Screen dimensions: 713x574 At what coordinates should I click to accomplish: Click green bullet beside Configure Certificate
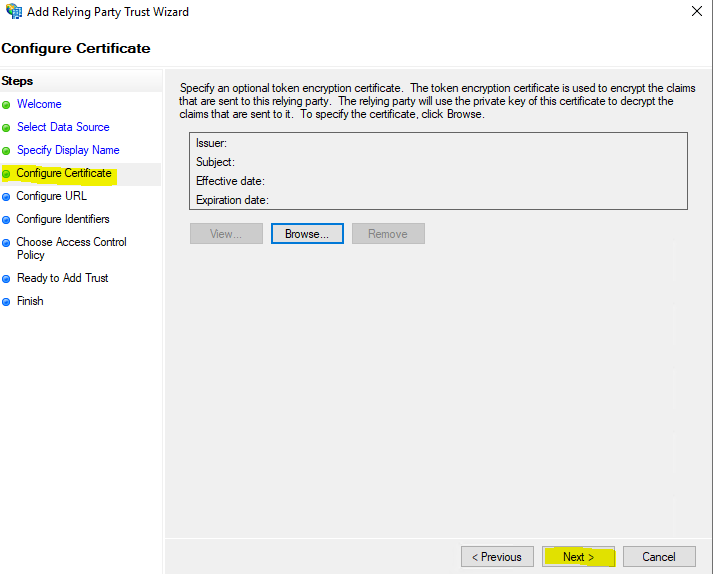point(6,174)
